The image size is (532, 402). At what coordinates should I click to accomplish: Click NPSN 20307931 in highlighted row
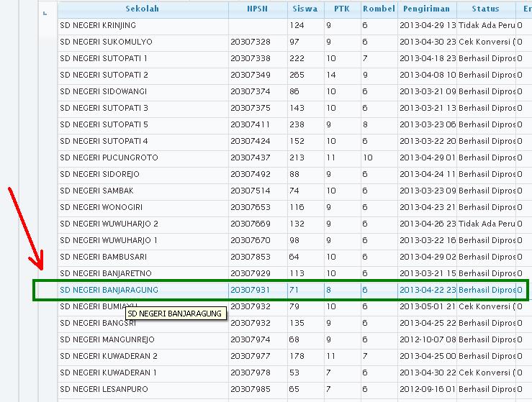pos(251,291)
